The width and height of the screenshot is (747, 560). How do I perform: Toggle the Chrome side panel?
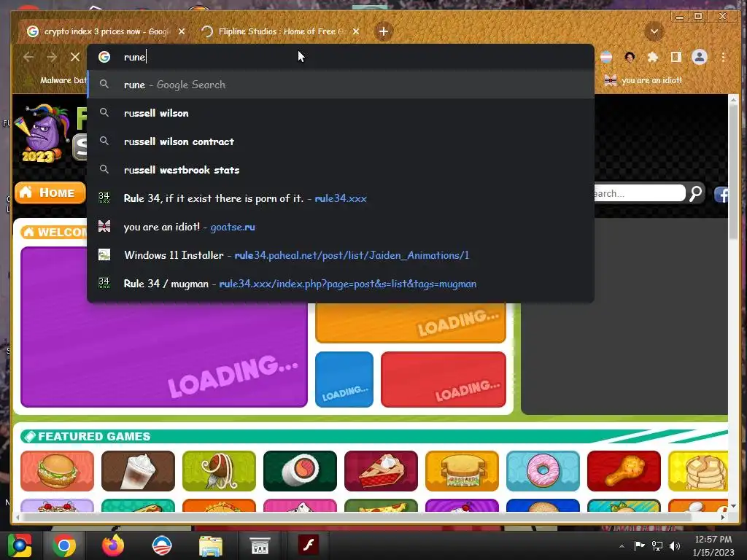click(x=676, y=57)
